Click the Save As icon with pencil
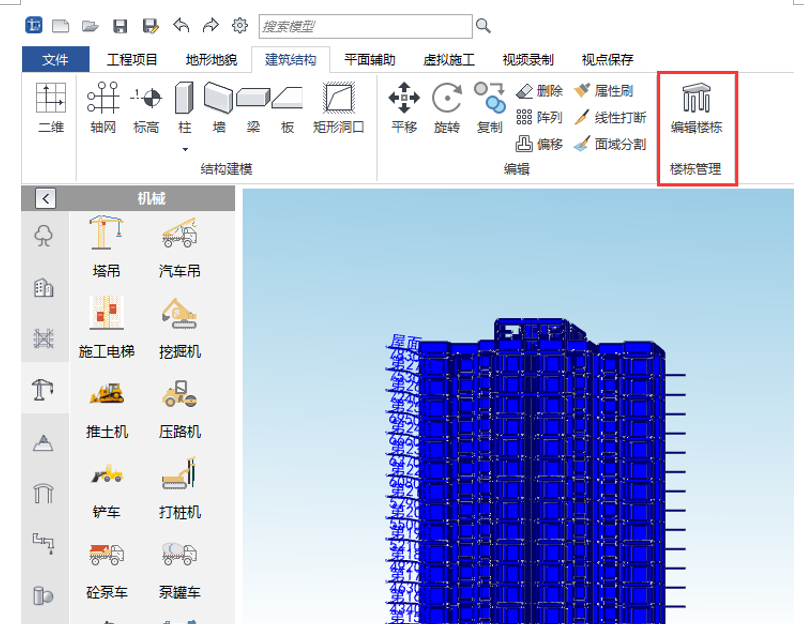Viewport: 804px width, 624px height. 151,26
